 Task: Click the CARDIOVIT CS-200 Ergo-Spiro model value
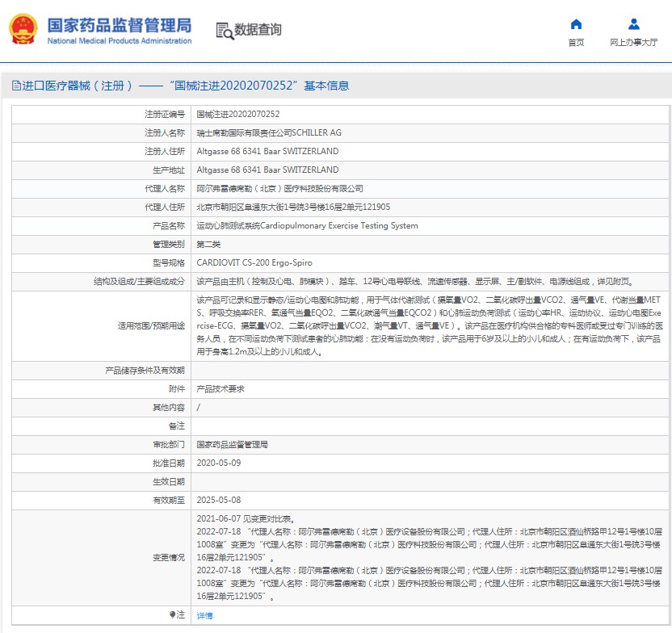tap(254, 263)
